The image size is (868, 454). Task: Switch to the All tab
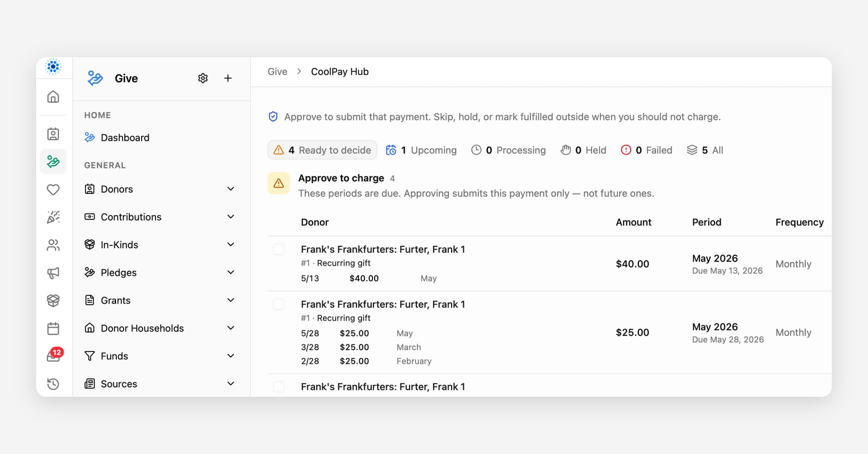(x=705, y=150)
